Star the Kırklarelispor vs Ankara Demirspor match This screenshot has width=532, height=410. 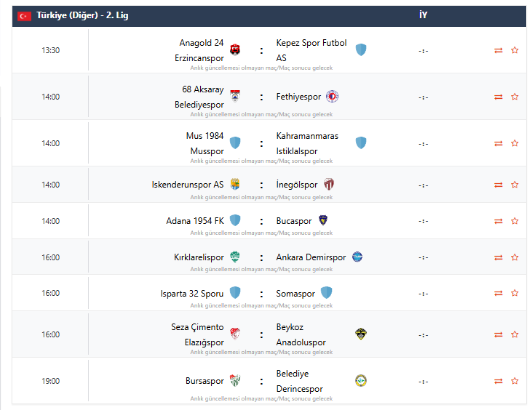[x=515, y=257]
